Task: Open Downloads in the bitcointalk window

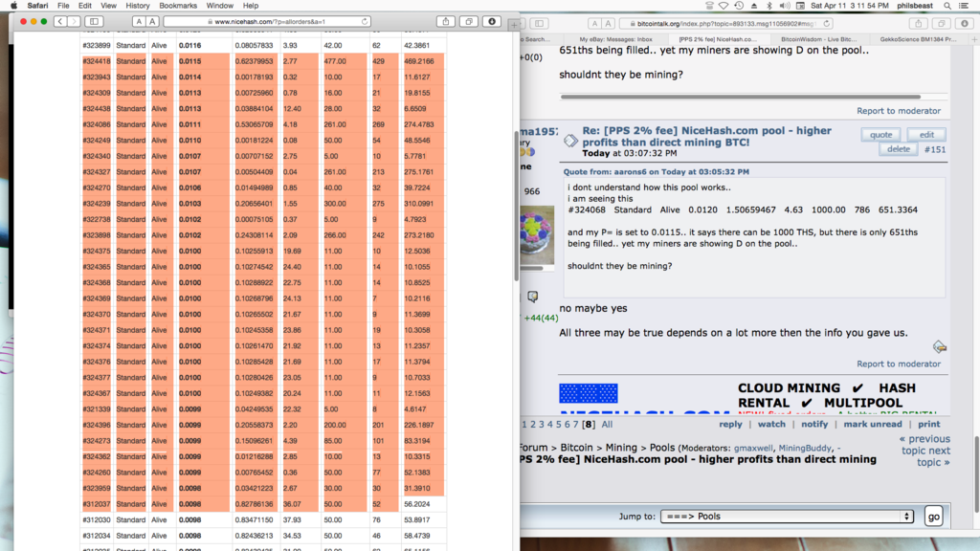Action: pos(965,23)
